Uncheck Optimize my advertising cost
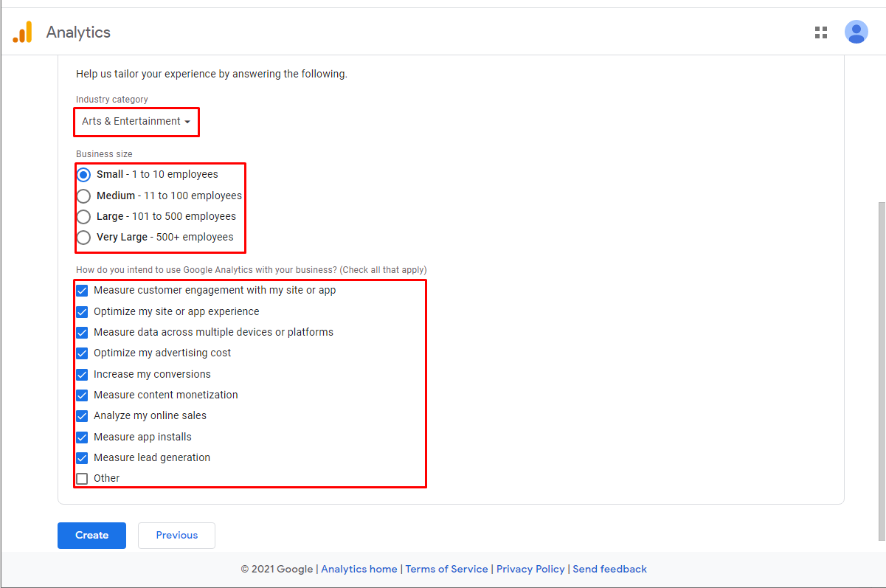 82,353
